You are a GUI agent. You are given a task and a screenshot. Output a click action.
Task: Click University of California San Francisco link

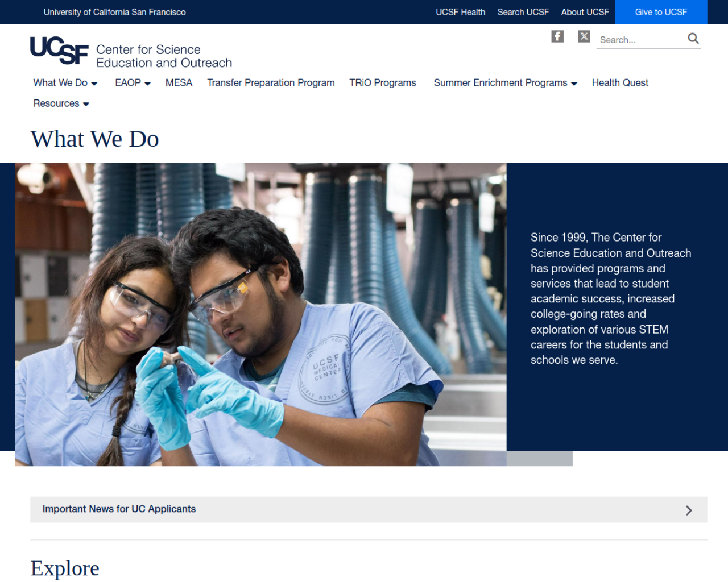(x=115, y=12)
